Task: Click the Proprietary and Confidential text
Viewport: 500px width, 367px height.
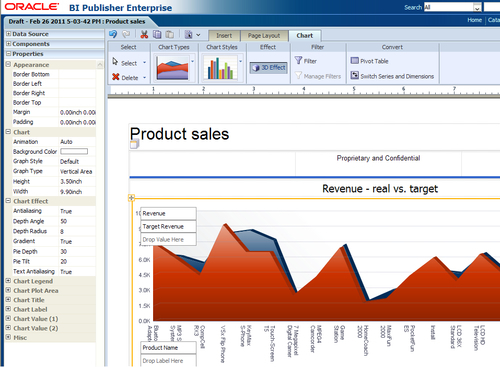Action: 378,158
